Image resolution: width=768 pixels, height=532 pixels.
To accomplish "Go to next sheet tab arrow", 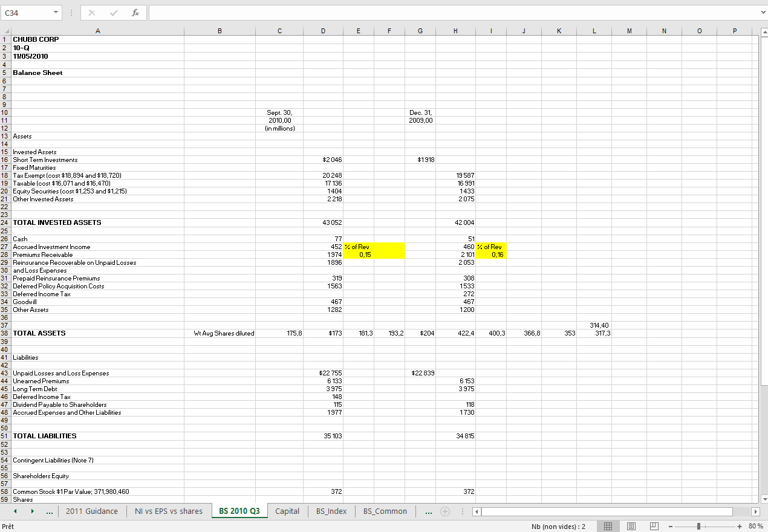I will (32, 511).
